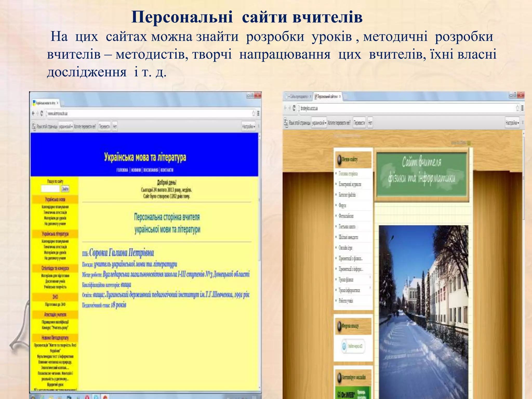This screenshot has height=399, width=532.
Task: Close the Персональний сайт tab in the right browser
Action: [x=340, y=97]
